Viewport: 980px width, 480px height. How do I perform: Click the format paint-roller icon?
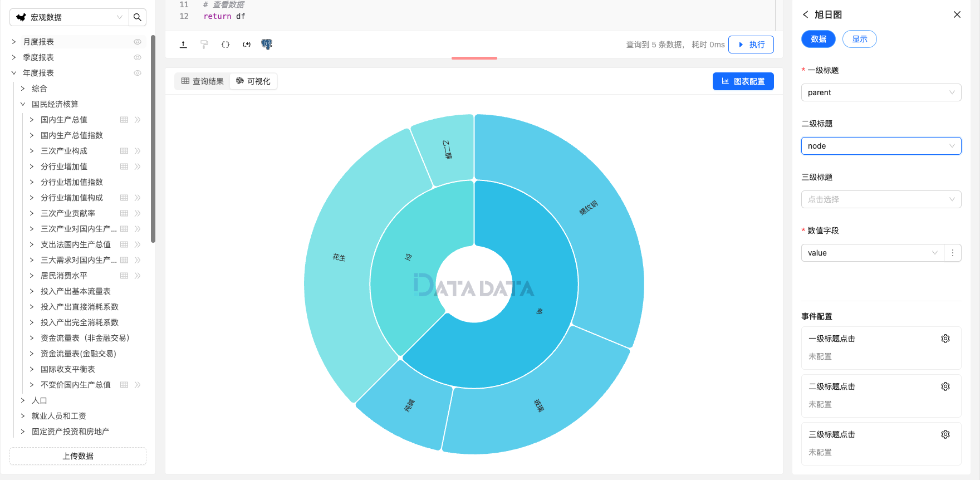tap(204, 45)
